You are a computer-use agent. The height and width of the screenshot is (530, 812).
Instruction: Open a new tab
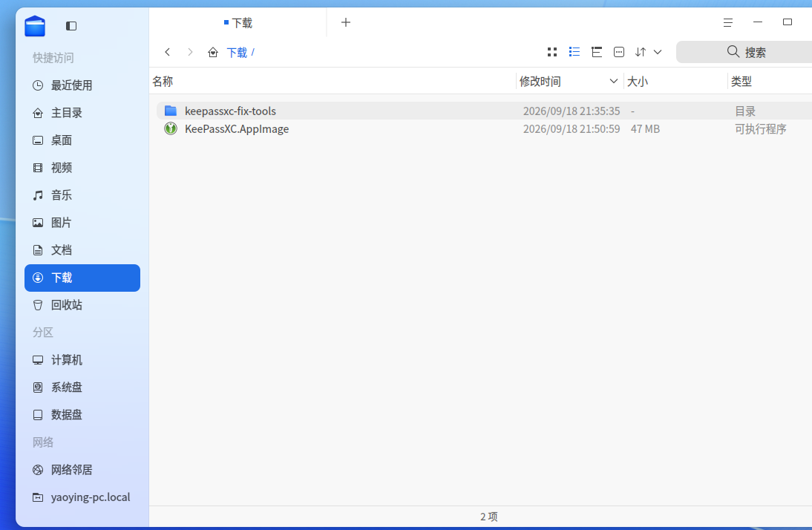346,22
